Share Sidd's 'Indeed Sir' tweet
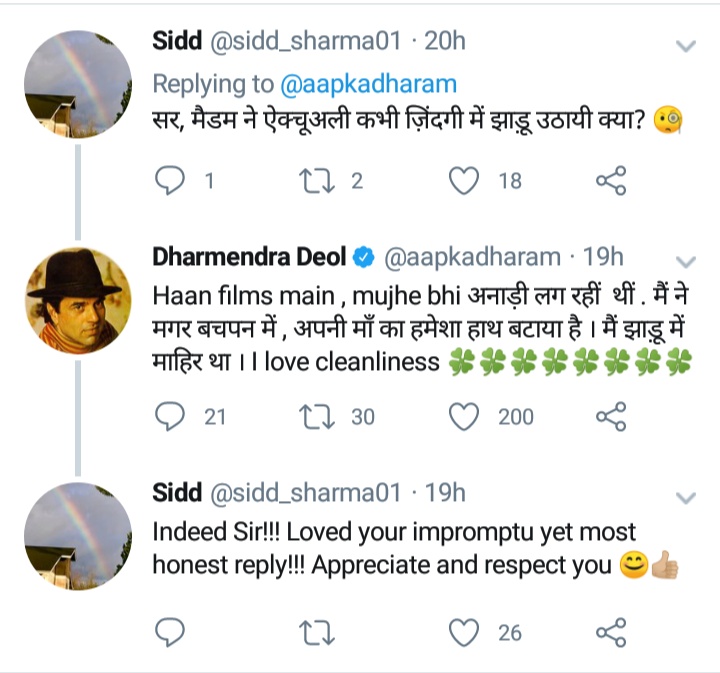The width and height of the screenshot is (720, 673). pyautogui.click(x=610, y=632)
